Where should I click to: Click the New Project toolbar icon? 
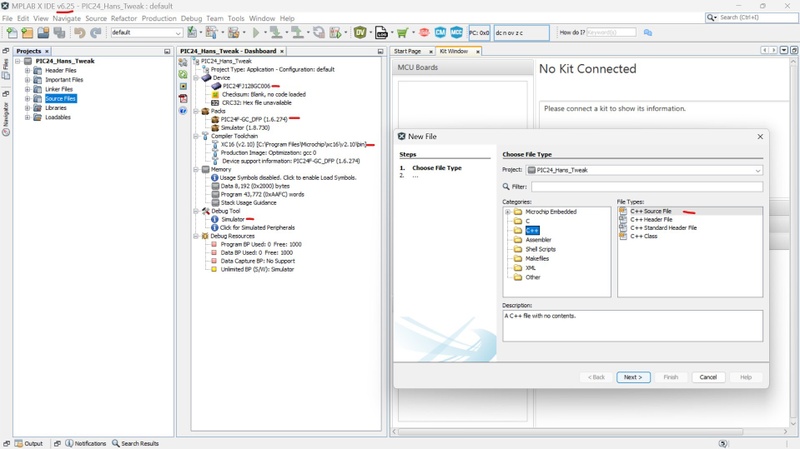tap(28, 33)
